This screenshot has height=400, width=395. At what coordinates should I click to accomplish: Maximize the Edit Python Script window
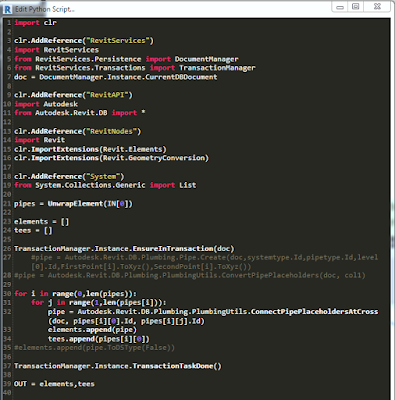(x=356, y=7)
